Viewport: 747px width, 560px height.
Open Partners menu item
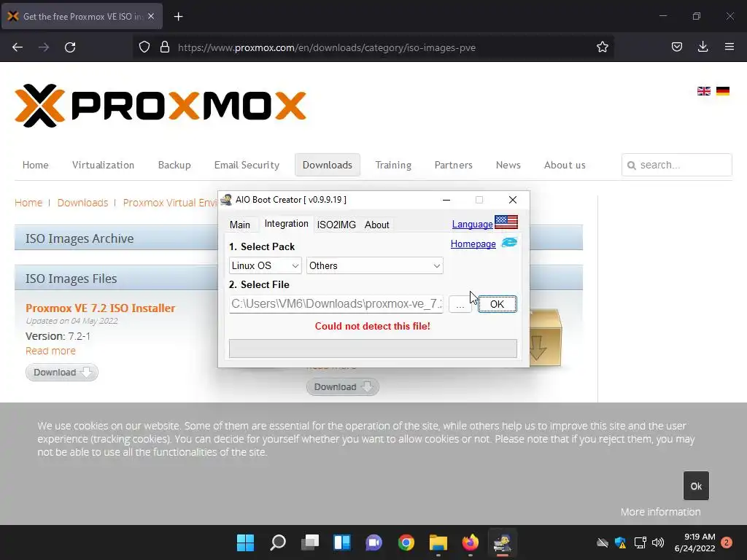453,165
